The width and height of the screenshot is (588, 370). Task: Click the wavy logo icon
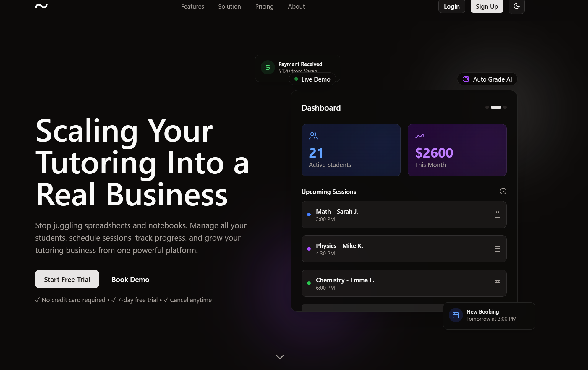click(x=41, y=6)
